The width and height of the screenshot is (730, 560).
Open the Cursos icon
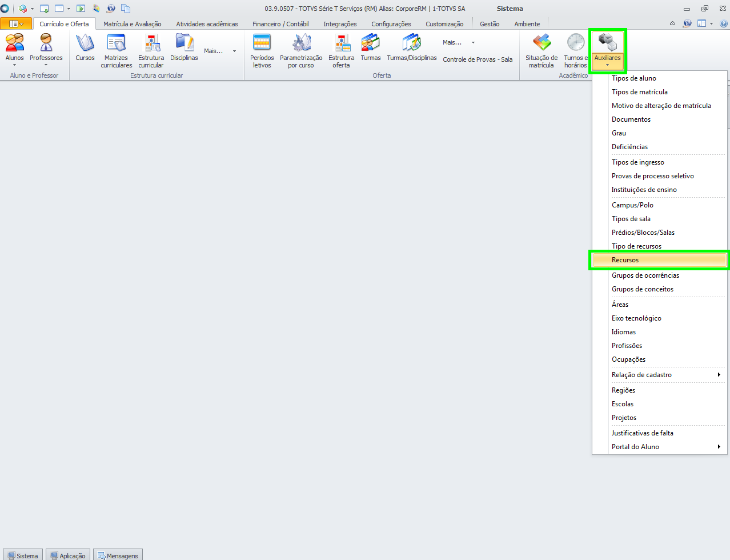pyautogui.click(x=85, y=47)
